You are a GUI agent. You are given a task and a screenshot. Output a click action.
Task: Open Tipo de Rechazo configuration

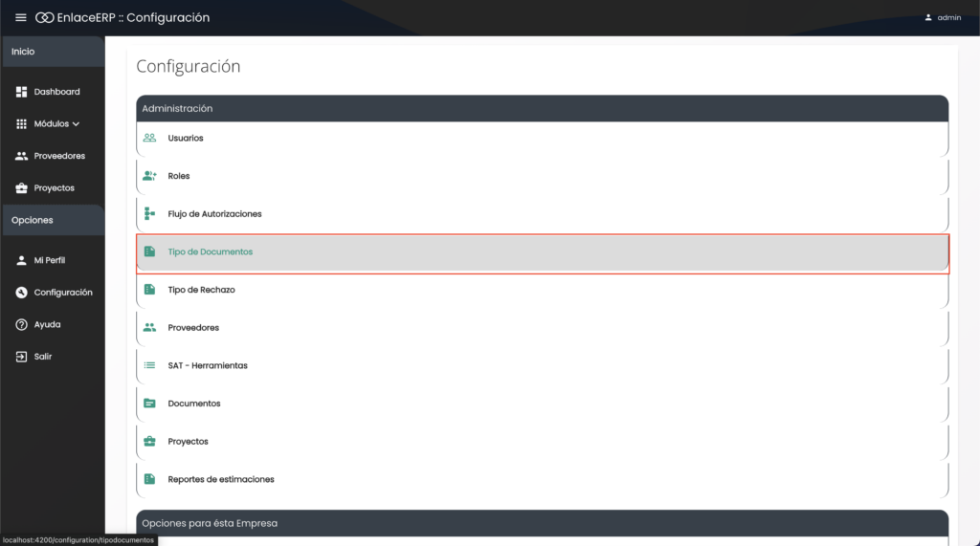point(201,290)
